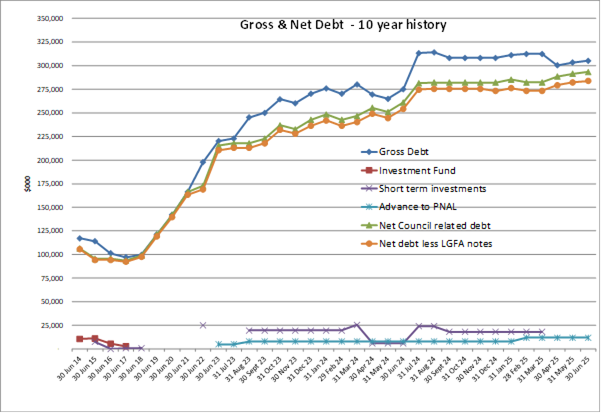The height and width of the screenshot is (413, 601).
Task: Click the last Advance to PNAL data point
Action: tap(588, 338)
